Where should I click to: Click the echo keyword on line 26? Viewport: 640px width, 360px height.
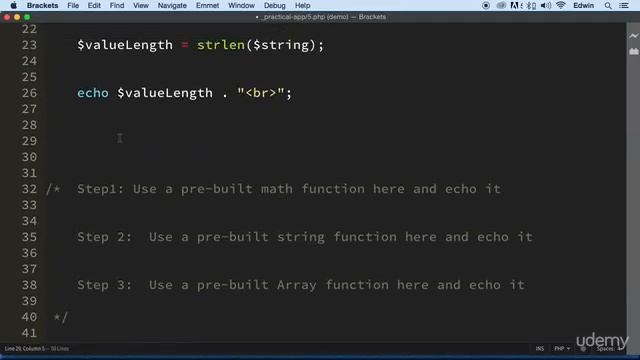click(93, 93)
